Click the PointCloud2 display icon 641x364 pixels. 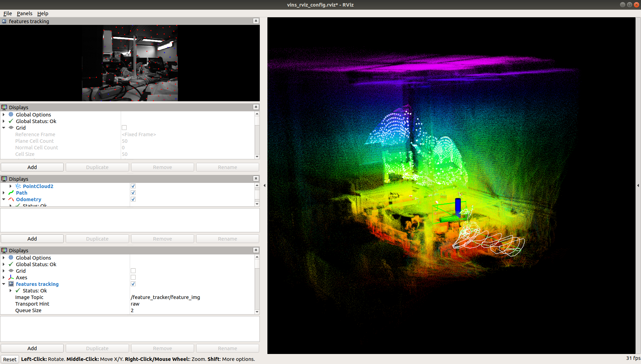pyautogui.click(x=18, y=186)
